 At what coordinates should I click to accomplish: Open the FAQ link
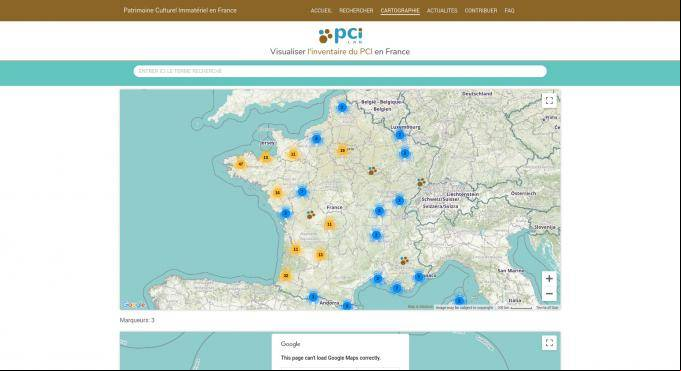click(509, 10)
